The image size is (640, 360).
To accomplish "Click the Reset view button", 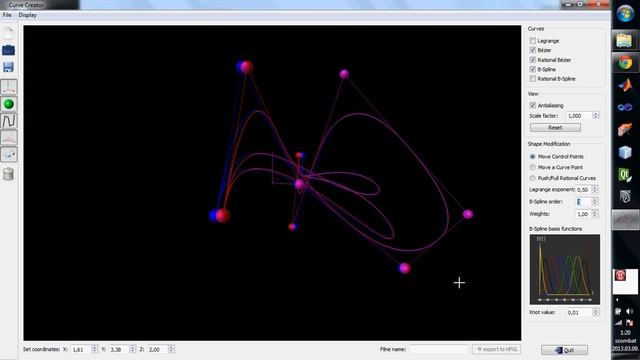I will (555, 128).
